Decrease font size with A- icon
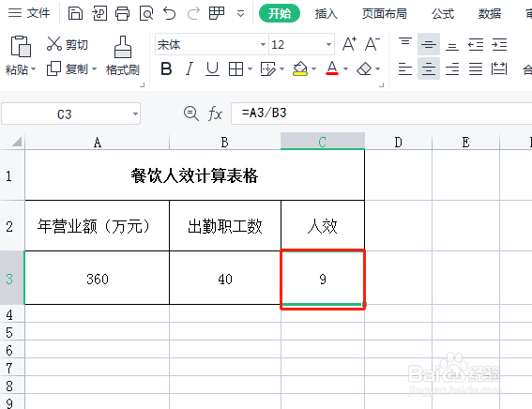The width and height of the screenshot is (532, 409). 372,44
